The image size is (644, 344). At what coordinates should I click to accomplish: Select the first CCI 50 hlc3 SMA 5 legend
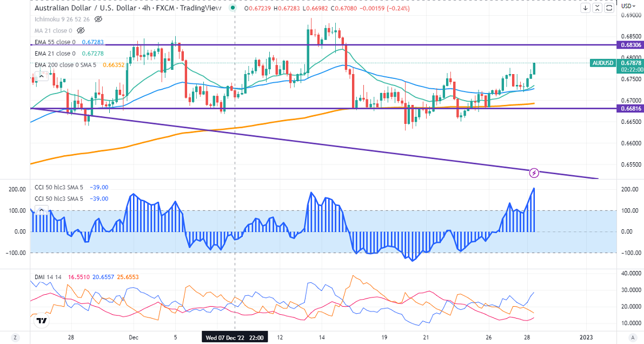(59, 187)
